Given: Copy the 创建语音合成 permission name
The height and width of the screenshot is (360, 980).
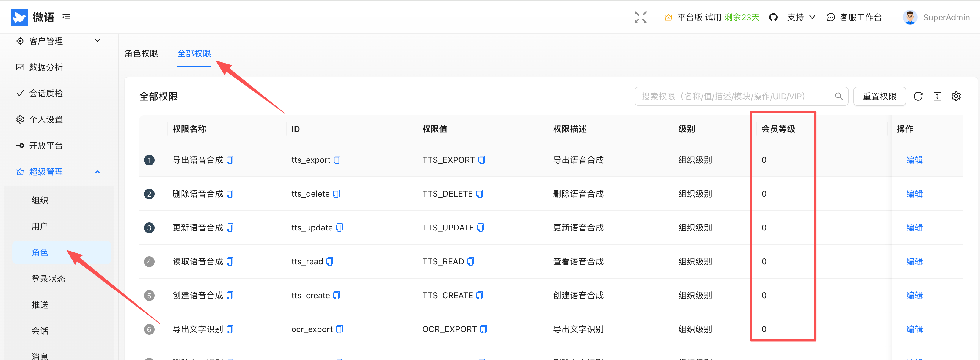Looking at the screenshot, I should point(230,295).
